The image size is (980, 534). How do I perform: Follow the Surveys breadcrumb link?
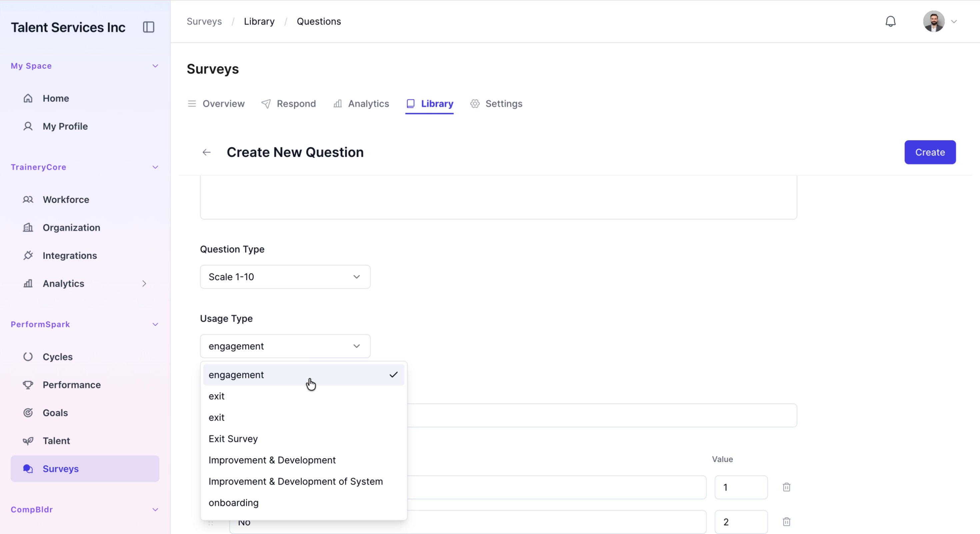coord(204,21)
